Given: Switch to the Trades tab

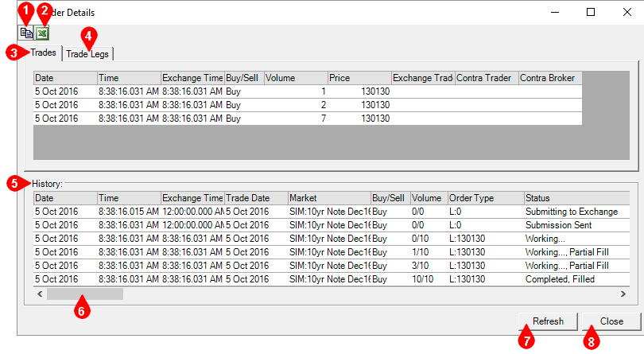Looking at the screenshot, I should pos(44,53).
